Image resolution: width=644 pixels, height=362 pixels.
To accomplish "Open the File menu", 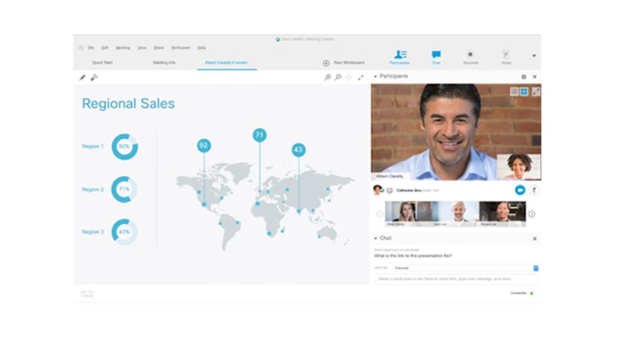I will coord(91,48).
